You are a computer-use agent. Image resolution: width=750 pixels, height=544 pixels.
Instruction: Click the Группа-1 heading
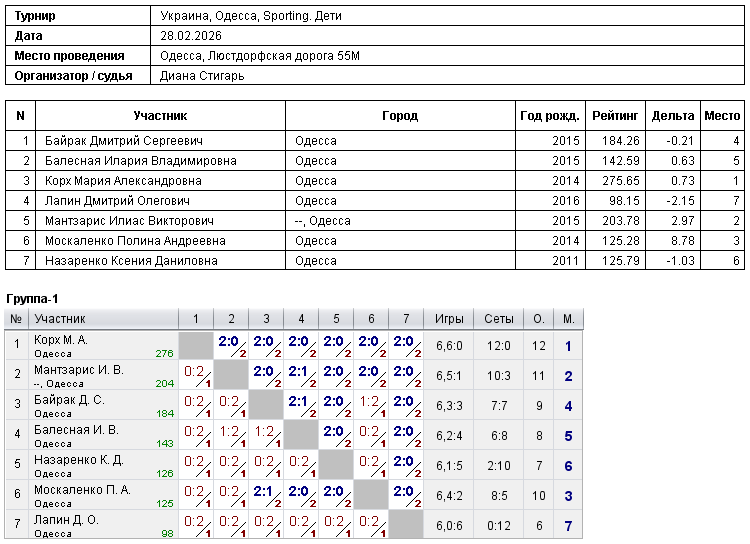32,299
